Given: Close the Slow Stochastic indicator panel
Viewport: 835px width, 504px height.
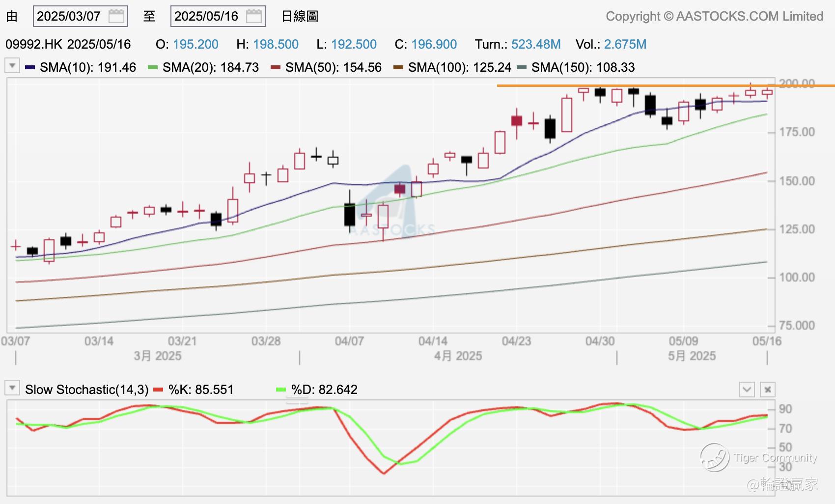Looking at the screenshot, I should (768, 390).
